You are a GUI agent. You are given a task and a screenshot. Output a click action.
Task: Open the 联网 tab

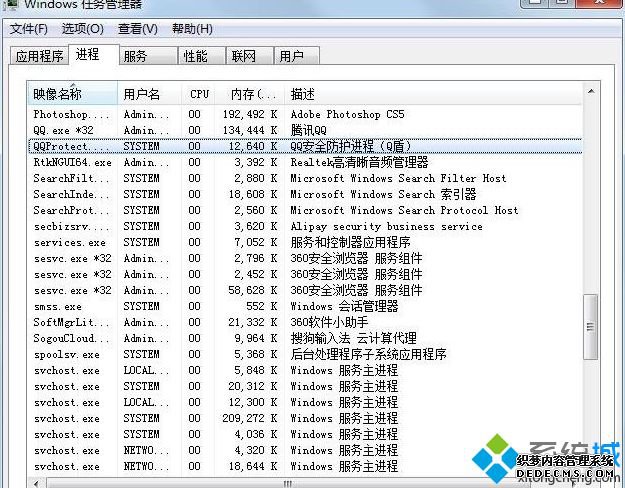click(250, 56)
